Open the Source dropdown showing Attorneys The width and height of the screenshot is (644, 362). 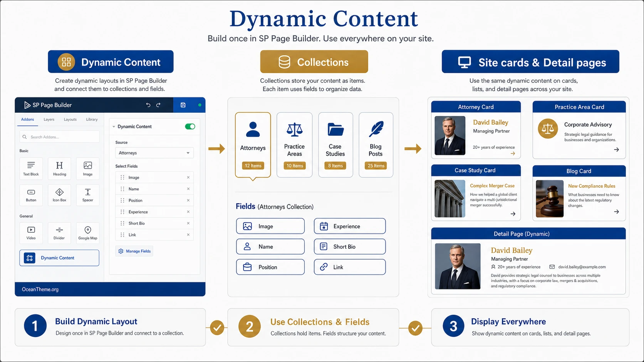click(154, 153)
